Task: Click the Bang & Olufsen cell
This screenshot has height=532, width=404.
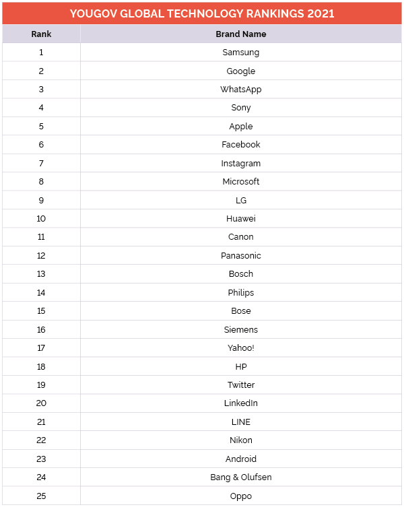Action: [241, 477]
